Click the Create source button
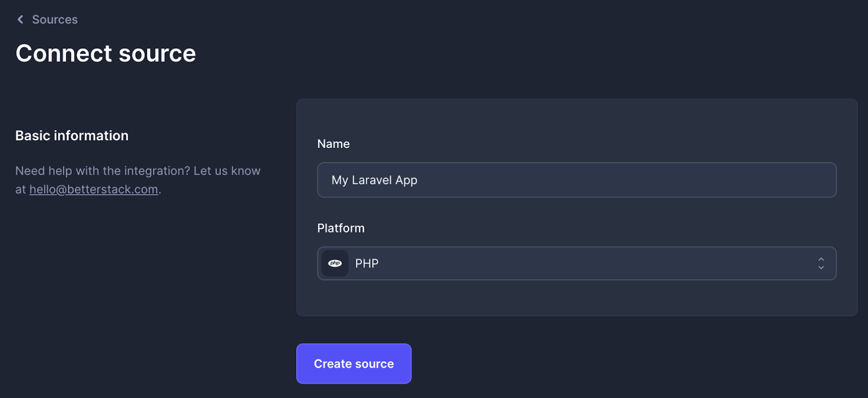868x398 pixels. (x=354, y=364)
